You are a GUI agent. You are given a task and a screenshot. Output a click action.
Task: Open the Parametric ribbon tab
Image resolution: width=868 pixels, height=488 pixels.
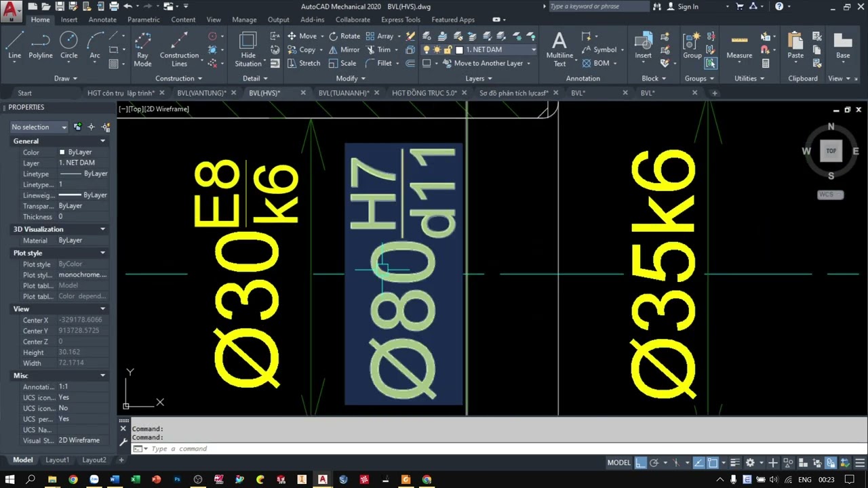pos(144,20)
